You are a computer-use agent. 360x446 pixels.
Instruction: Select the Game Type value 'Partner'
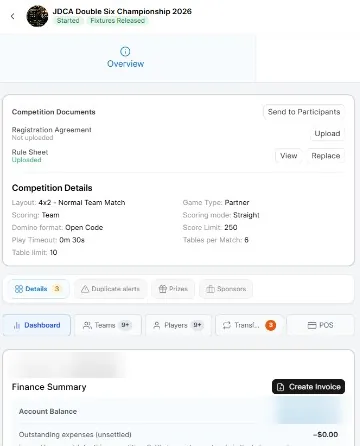(x=237, y=203)
